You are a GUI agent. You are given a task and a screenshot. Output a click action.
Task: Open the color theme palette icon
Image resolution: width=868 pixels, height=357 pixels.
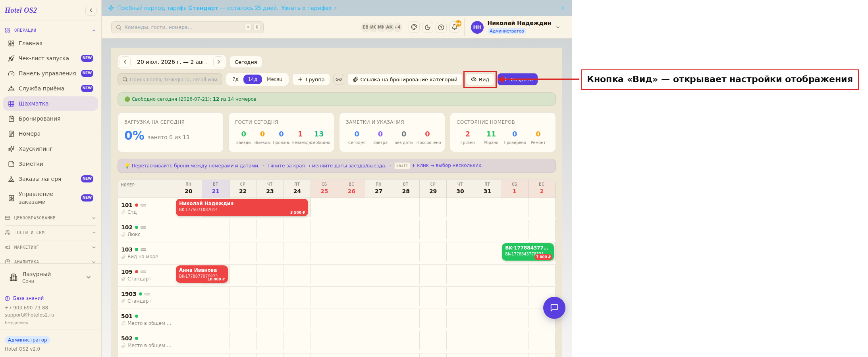pyautogui.click(x=414, y=27)
